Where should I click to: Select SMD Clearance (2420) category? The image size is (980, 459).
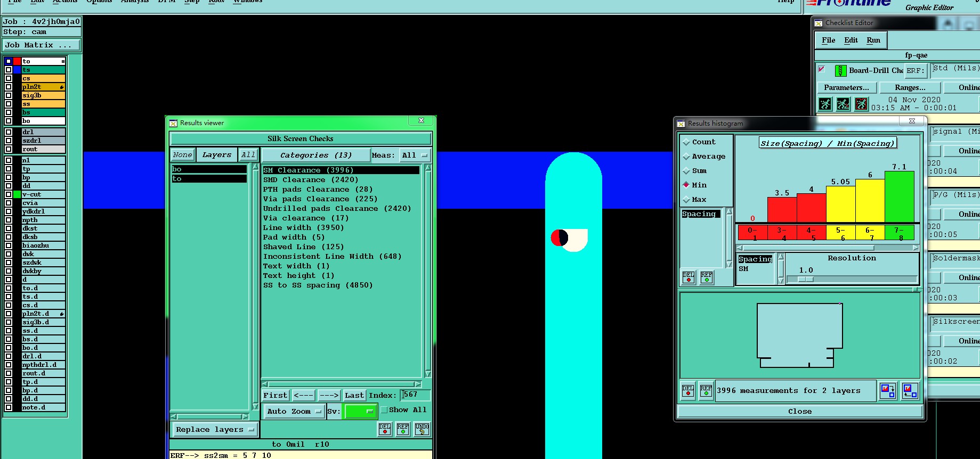coord(311,180)
